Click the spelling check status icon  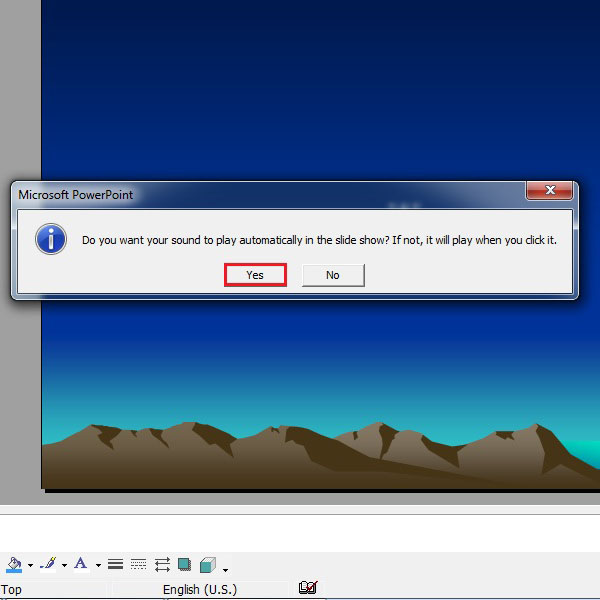(x=308, y=587)
